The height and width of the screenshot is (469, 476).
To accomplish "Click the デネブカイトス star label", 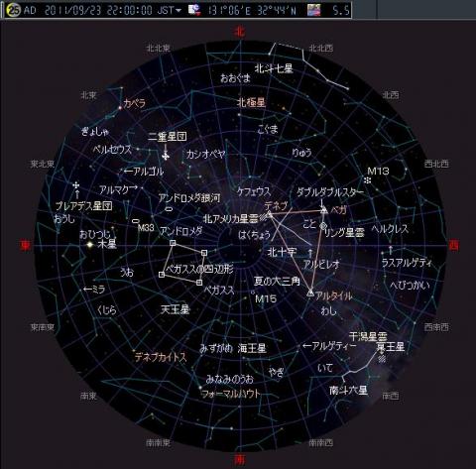I will [161, 357].
